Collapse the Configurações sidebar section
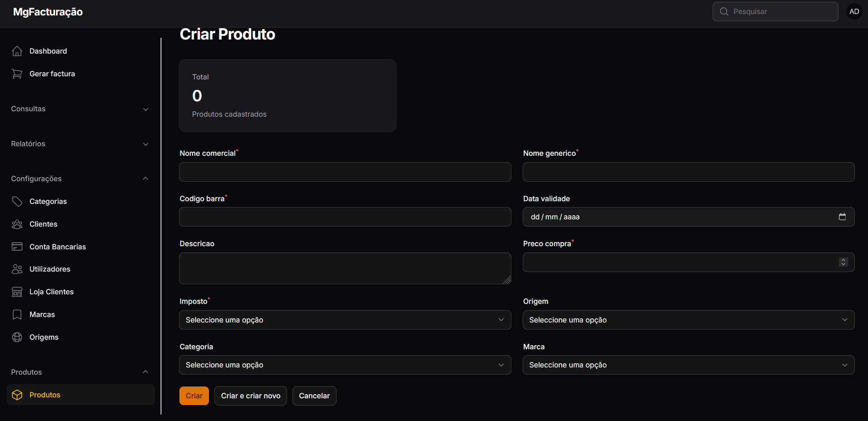The height and width of the screenshot is (421, 868). [x=80, y=178]
